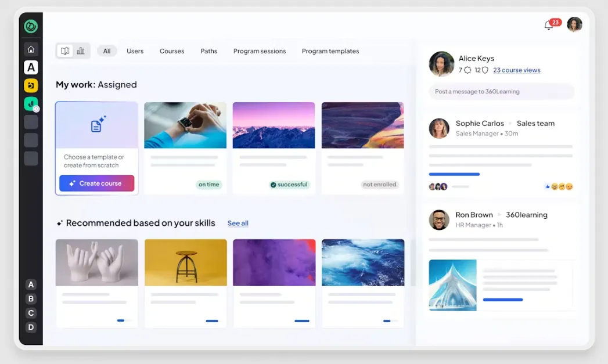
Task: Click the thumbs-up reaction on Sophie's post
Action: pyautogui.click(x=547, y=186)
